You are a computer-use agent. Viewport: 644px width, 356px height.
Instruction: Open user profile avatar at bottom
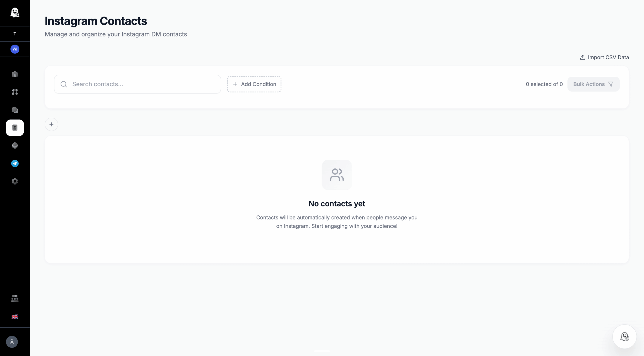pyautogui.click(x=12, y=342)
